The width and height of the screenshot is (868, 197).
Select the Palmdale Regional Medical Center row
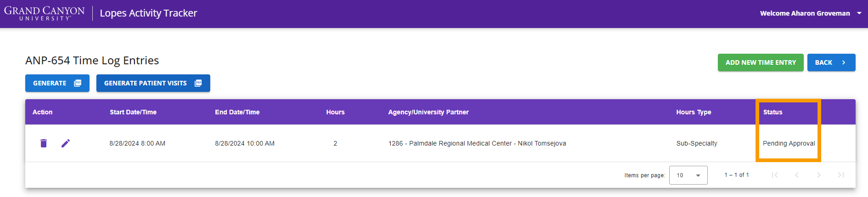440,143
